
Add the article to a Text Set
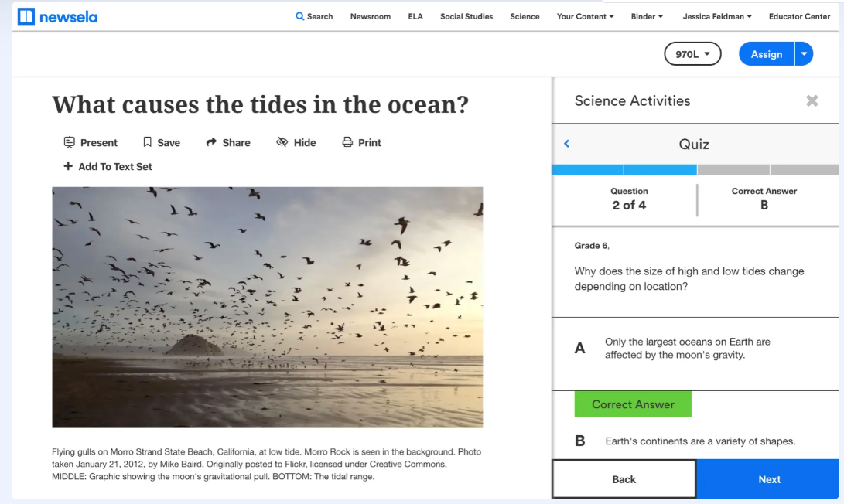108,166
